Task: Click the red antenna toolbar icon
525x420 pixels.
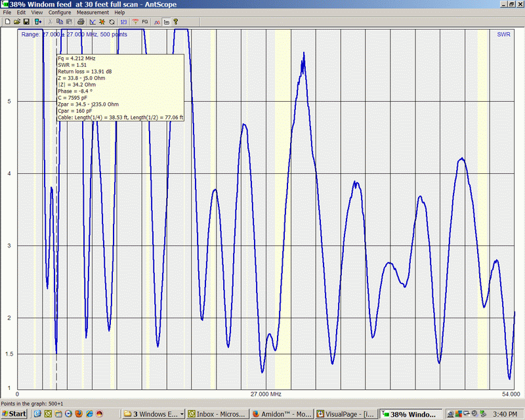Action: tap(135, 22)
